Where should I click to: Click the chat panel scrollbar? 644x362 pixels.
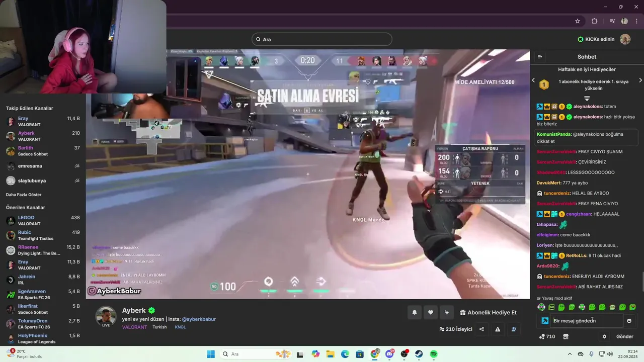click(642, 282)
